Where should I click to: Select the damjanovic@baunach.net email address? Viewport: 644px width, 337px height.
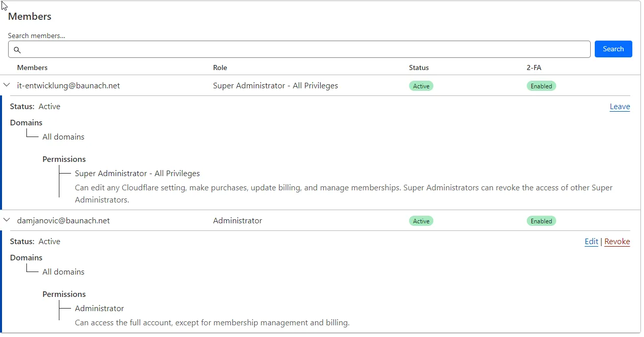(x=63, y=221)
